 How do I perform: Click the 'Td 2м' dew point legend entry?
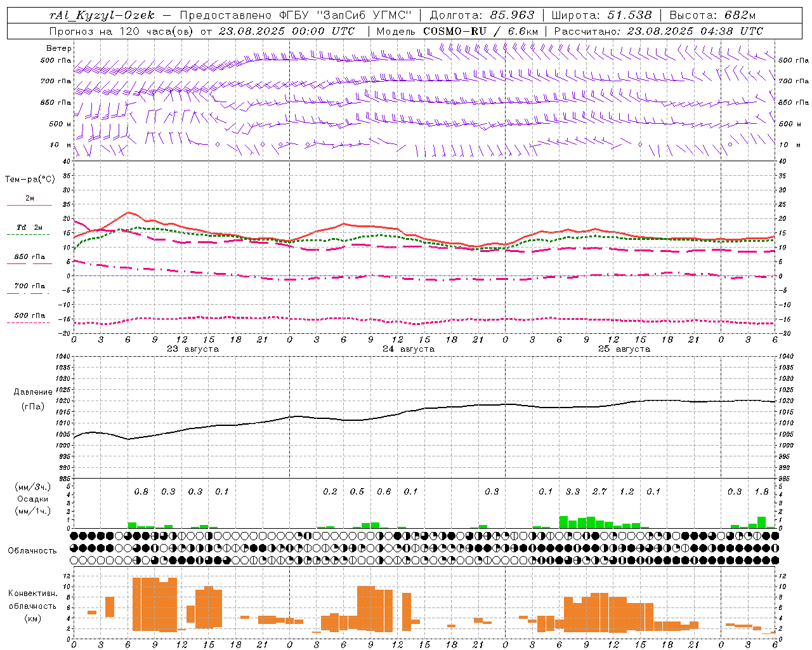[30, 227]
